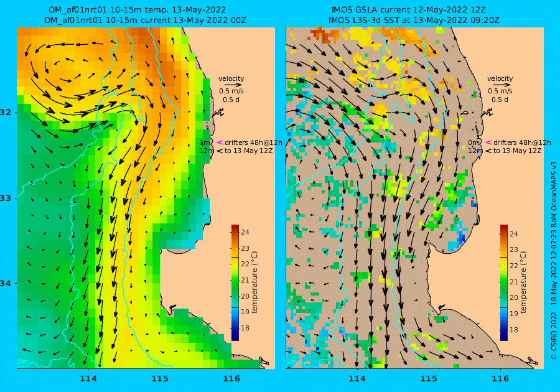
Task: Click longitude label 115 under left map
Action: (x=160, y=378)
